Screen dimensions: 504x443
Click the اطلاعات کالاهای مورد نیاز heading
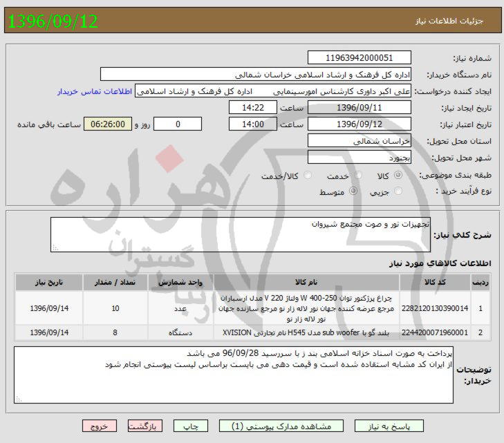(x=440, y=263)
